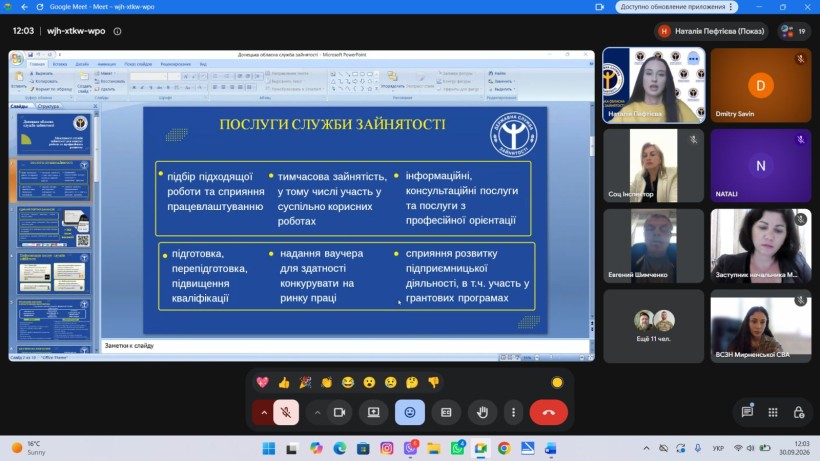Turn on the camera

click(339, 412)
